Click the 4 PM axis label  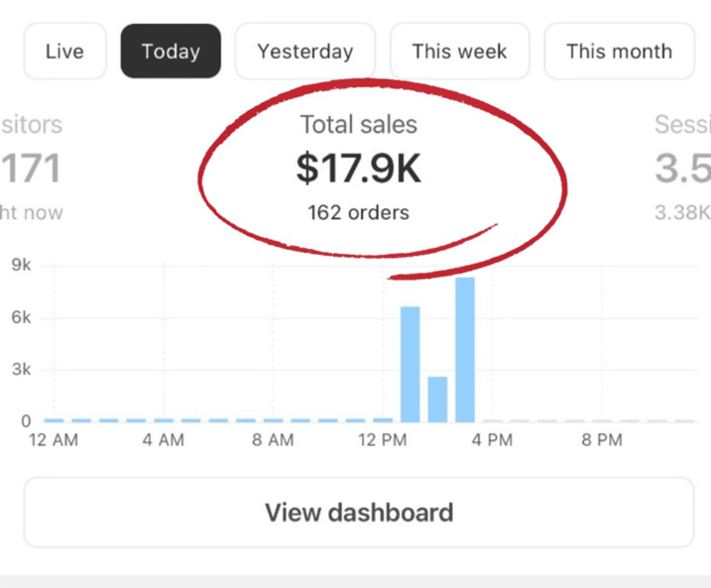(492, 441)
